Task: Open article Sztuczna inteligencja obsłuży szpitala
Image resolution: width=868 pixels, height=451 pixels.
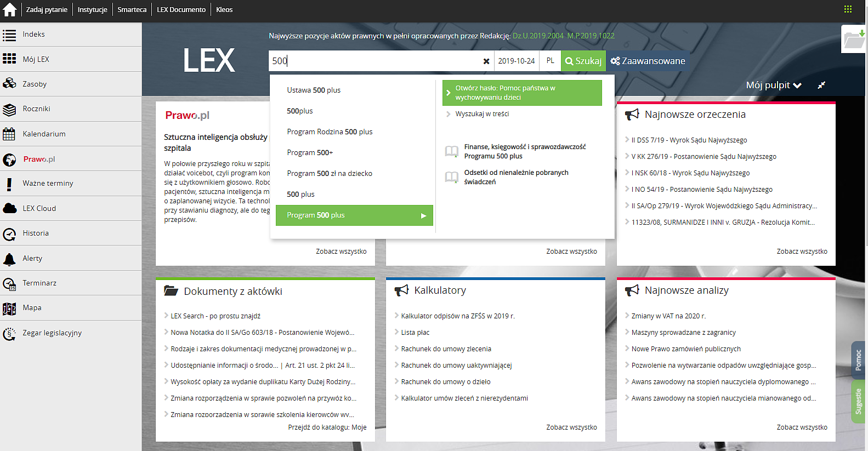Action: [x=215, y=142]
